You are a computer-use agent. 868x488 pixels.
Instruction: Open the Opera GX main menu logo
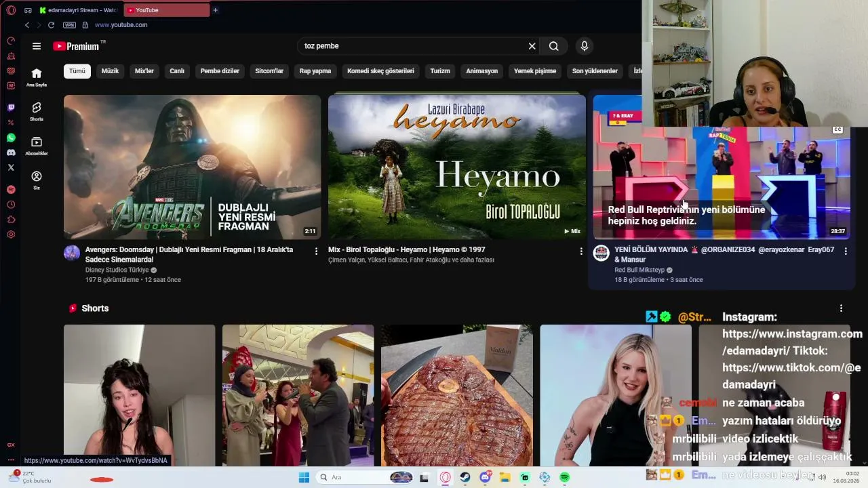[x=11, y=10]
